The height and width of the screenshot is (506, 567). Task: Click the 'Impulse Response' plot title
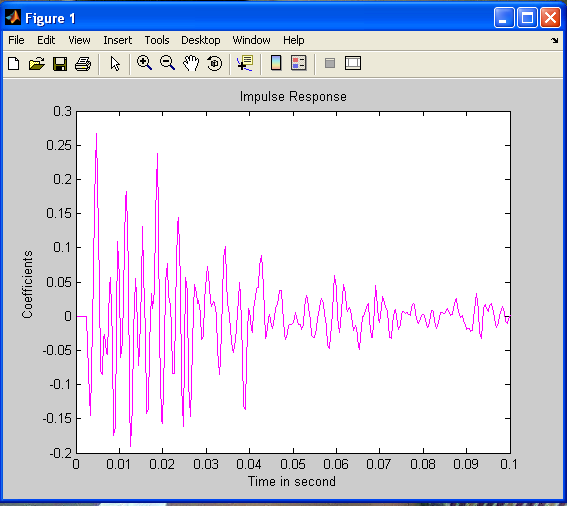coord(293,97)
